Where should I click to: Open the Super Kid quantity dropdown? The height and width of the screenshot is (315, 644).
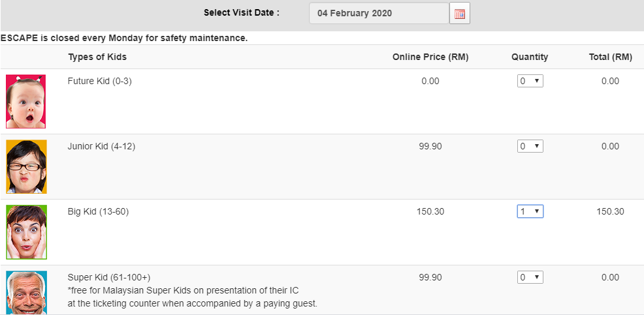coord(530,277)
